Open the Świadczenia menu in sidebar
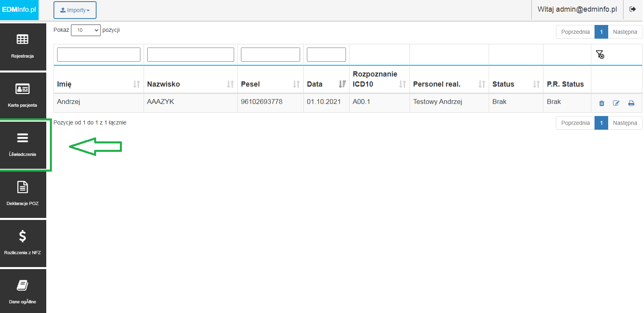This screenshot has width=644, height=313. click(23, 145)
